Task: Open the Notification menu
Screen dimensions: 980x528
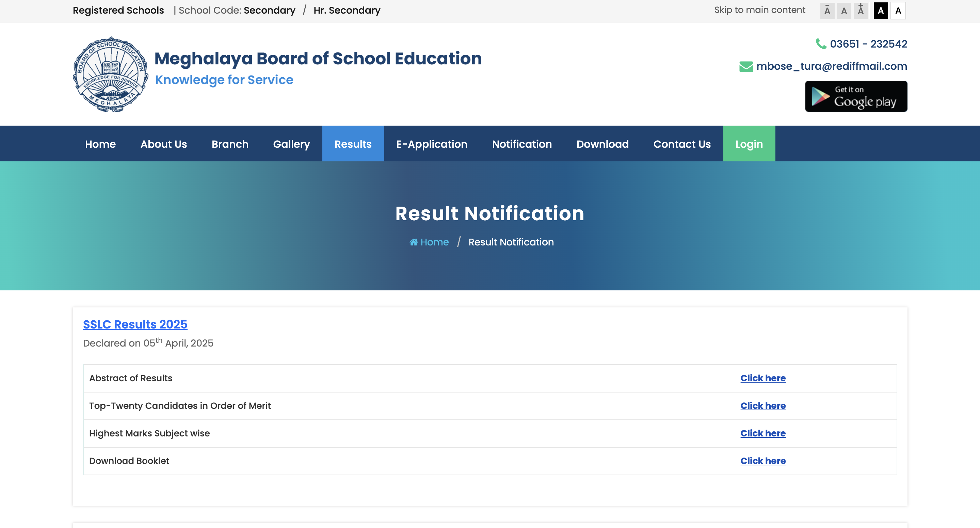Action: (521, 144)
